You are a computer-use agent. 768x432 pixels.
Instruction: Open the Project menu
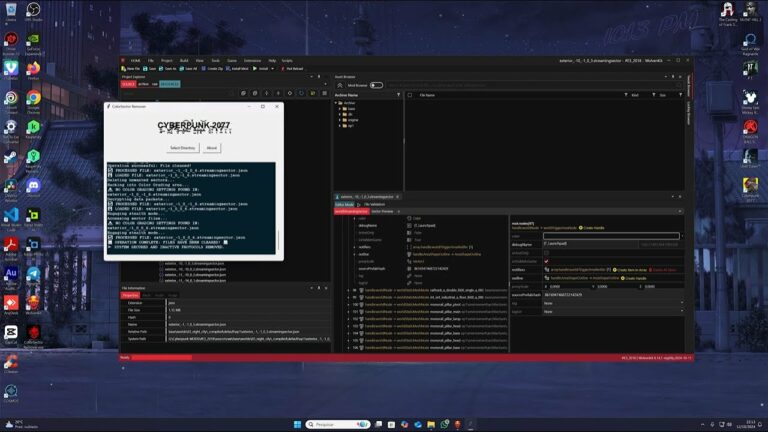point(167,61)
